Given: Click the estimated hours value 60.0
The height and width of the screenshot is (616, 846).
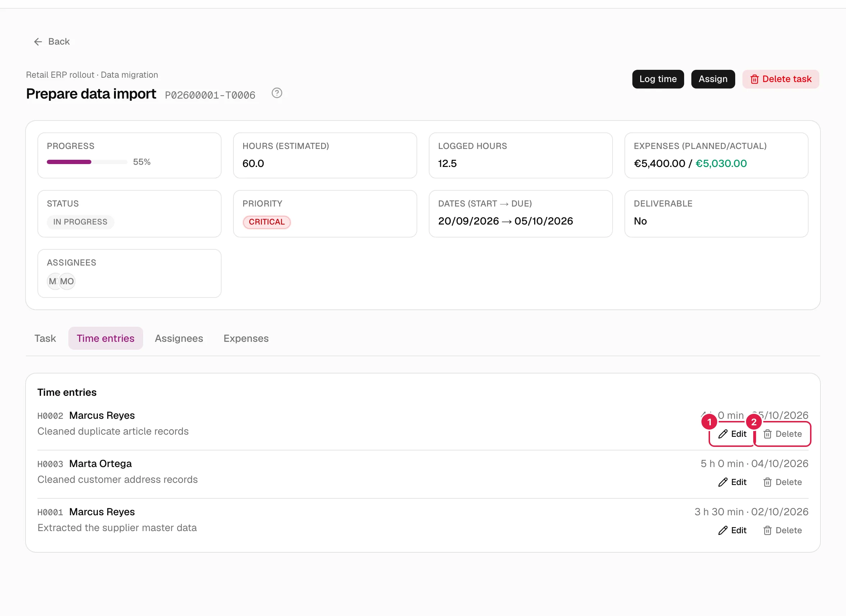Looking at the screenshot, I should coord(253,163).
